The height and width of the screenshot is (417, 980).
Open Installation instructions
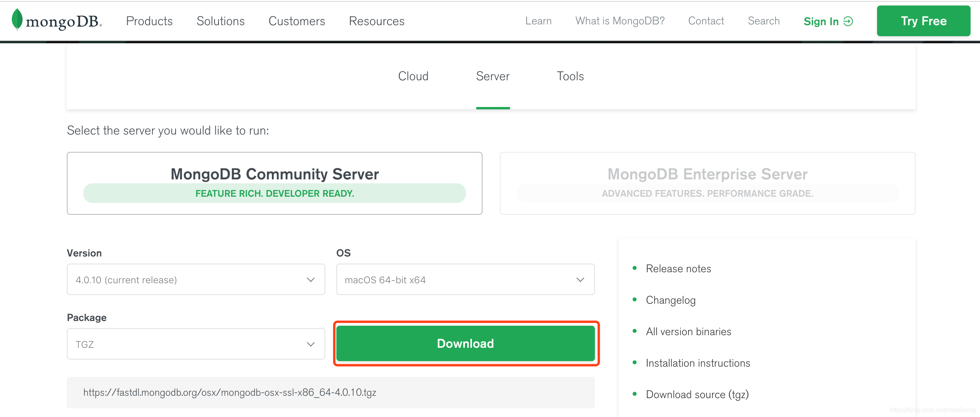(x=697, y=363)
